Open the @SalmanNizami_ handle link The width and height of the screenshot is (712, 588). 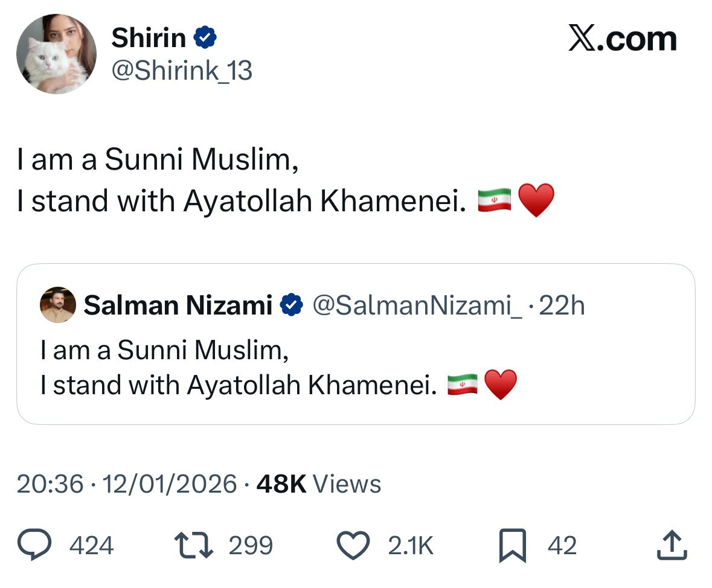418,305
